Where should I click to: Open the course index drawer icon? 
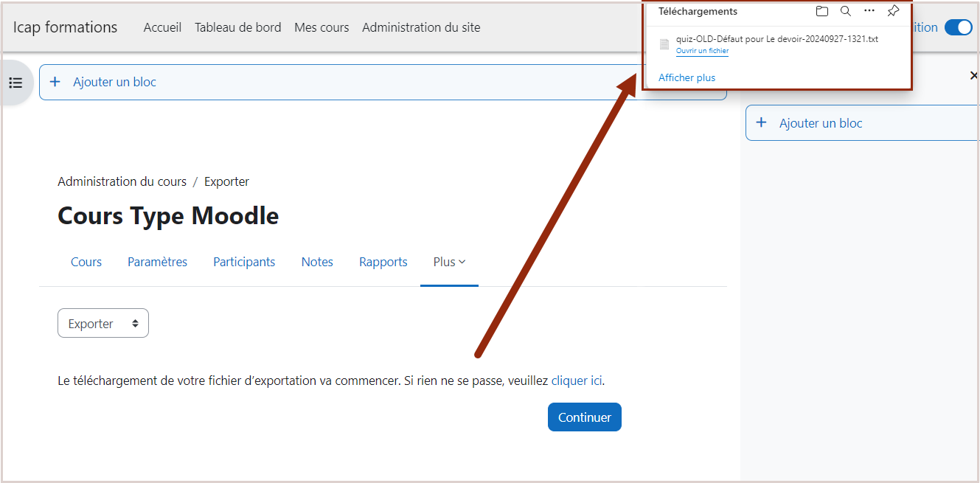coord(15,83)
